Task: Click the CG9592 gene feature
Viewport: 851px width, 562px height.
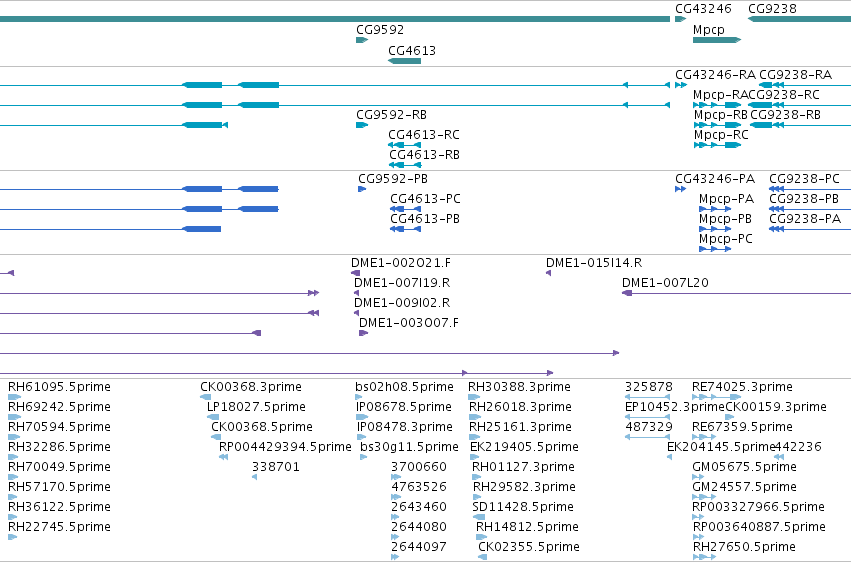Action: click(362, 40)
